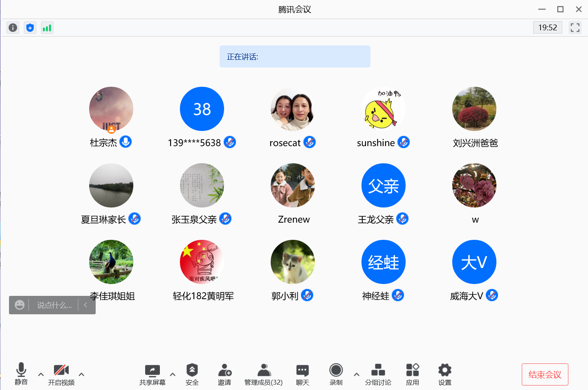Toggle microphone icon beside 杜宗杰
588x390 pixels.
pyautogui.click(x=126, y=142)
